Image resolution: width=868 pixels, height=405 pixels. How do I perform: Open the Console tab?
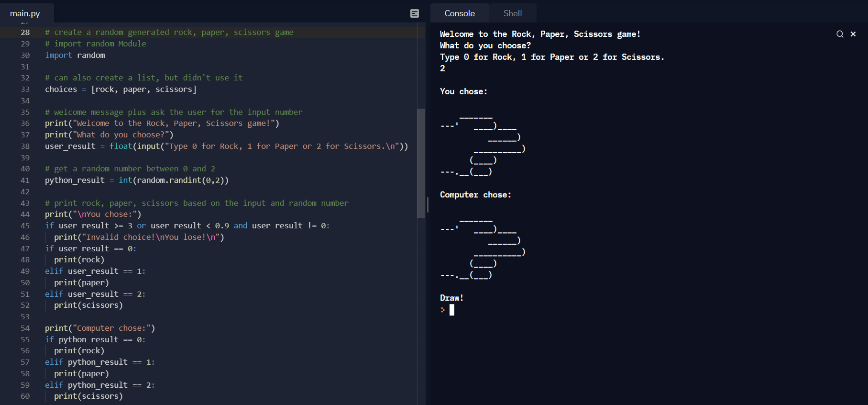(x=459, y=13)
